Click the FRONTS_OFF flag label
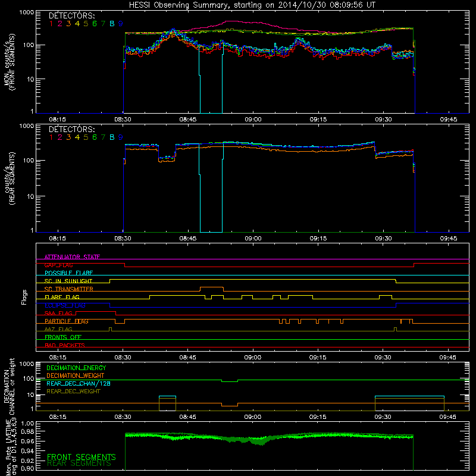476x476 pixels. [63, 337]
